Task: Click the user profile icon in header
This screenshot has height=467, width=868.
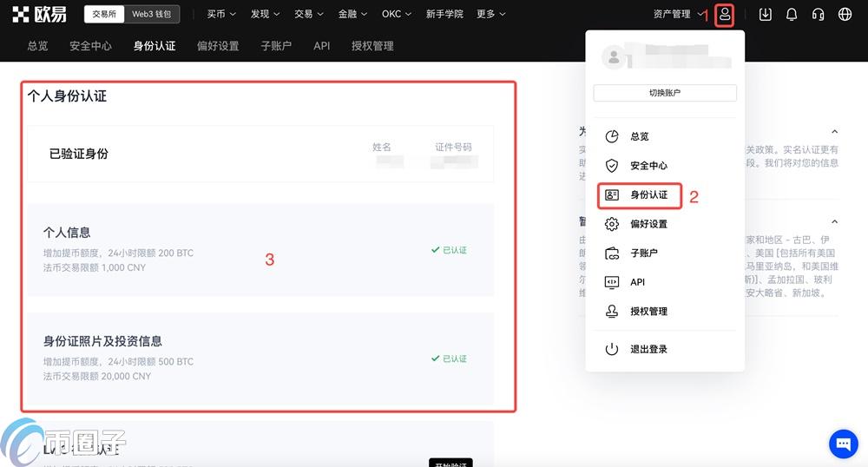Action: (x=725, y=14)
